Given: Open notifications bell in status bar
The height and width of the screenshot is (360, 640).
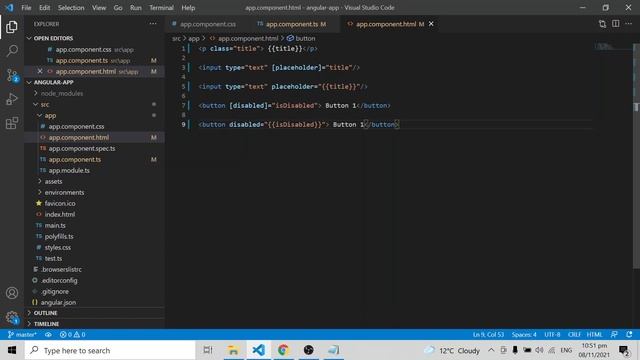Looking at the screenshot, I should [629, 334].
